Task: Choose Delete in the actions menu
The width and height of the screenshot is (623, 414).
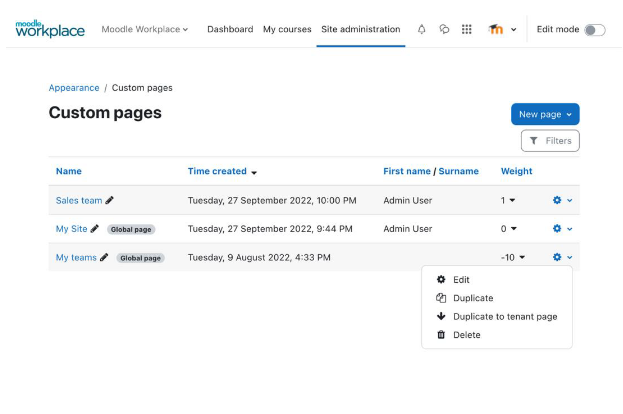Action: tap(466, 335)
